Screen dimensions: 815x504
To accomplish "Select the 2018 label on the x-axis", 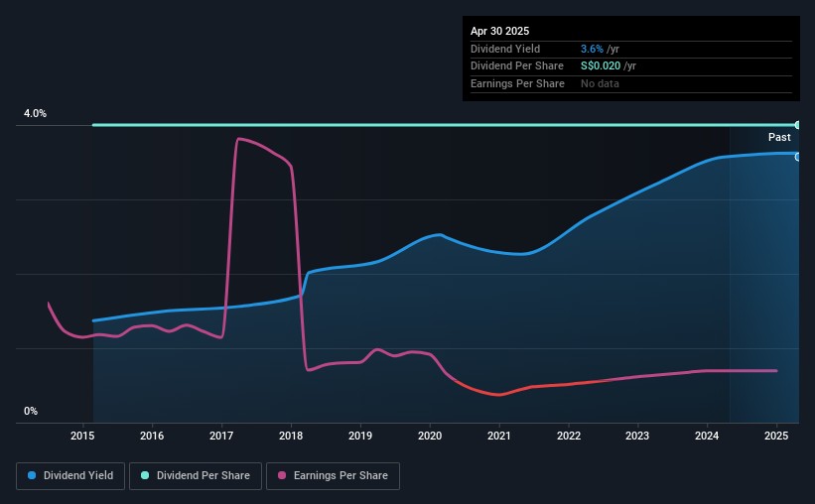I will point(291,436).
